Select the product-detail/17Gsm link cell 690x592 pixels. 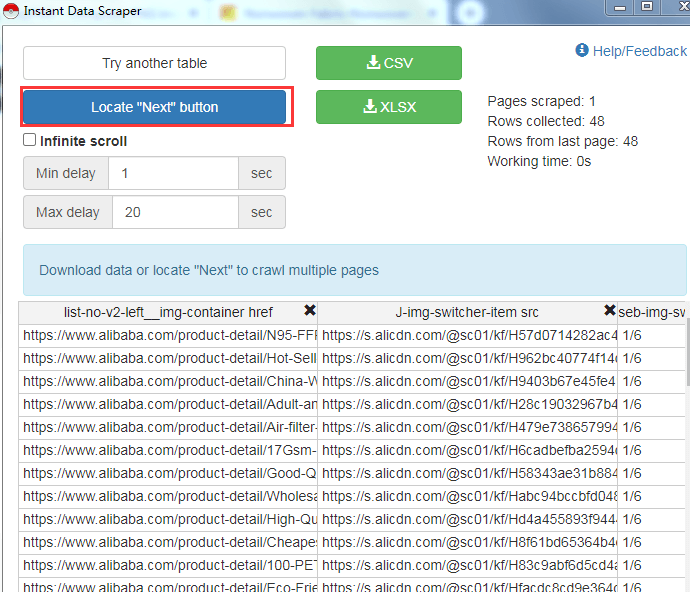pyautogui.click(x=168, y=450)
